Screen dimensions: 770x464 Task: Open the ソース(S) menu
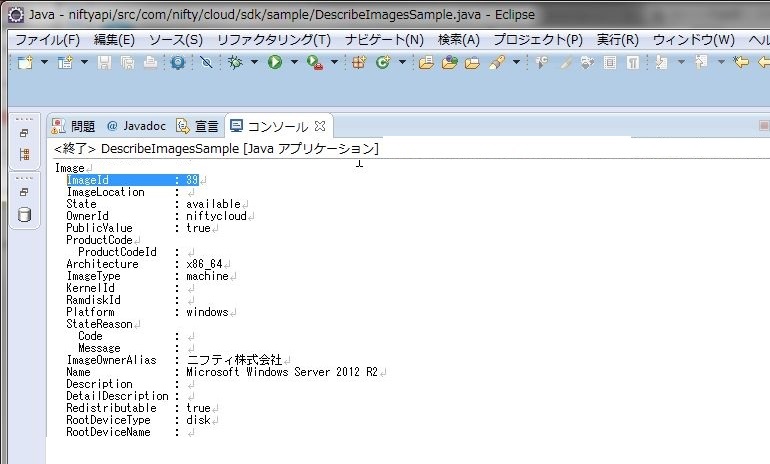176,39
